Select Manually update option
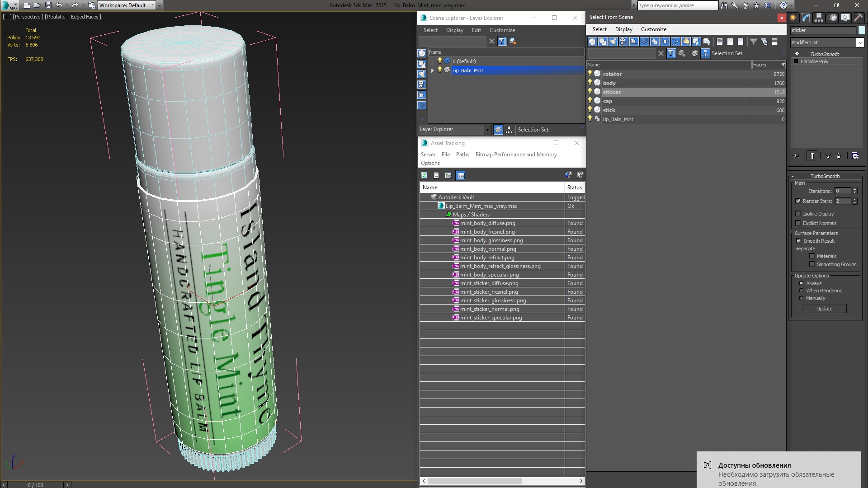The width and height of the screenshot is (868, 488). click(x=801, y=298)
